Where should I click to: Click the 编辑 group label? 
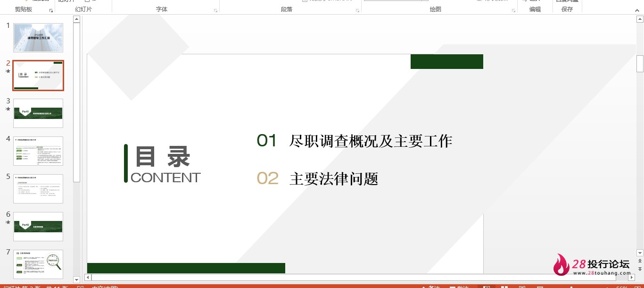(535, 9)
